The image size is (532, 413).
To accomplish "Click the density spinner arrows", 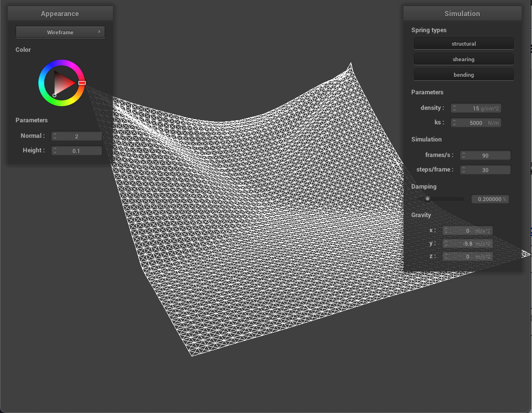I will [x=454, y=108].
